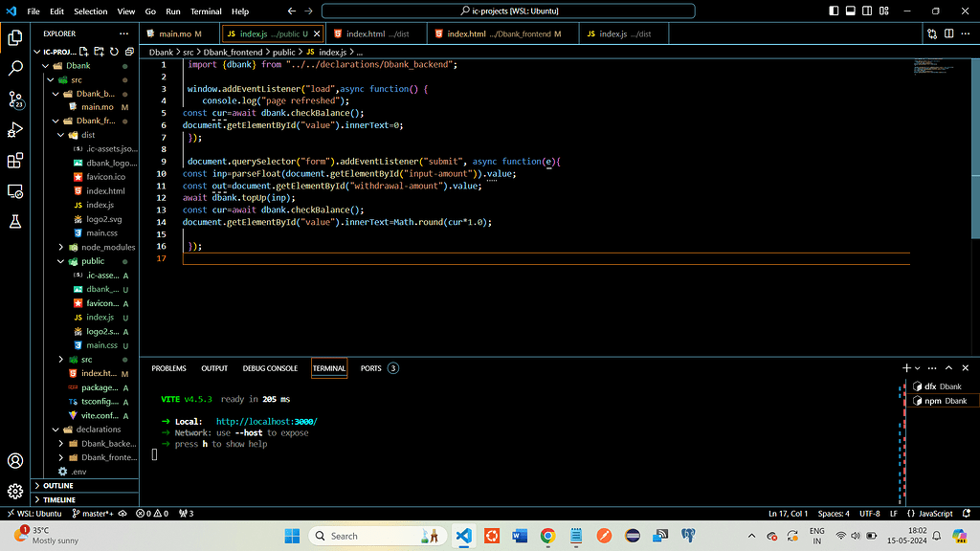Image resolution: width=980 pixels, height=551 pixels.
Task: Refresh the Explorer file tree
Action: [x=114, y=52]
